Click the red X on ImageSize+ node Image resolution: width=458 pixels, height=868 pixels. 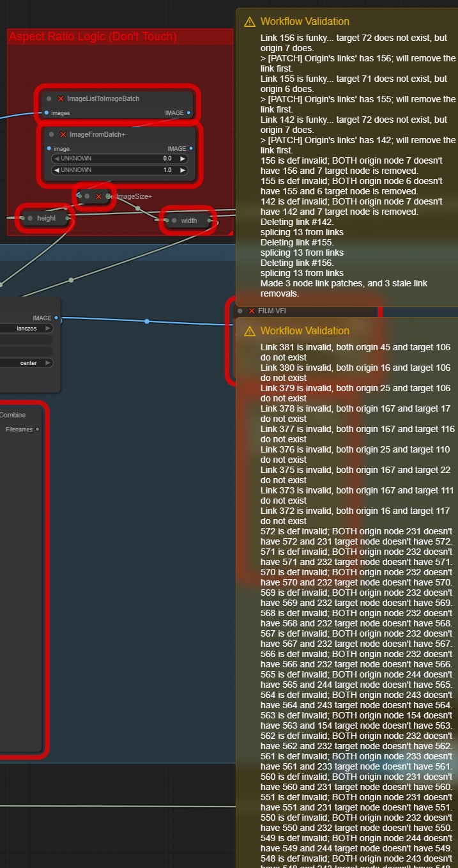[98, 196]
